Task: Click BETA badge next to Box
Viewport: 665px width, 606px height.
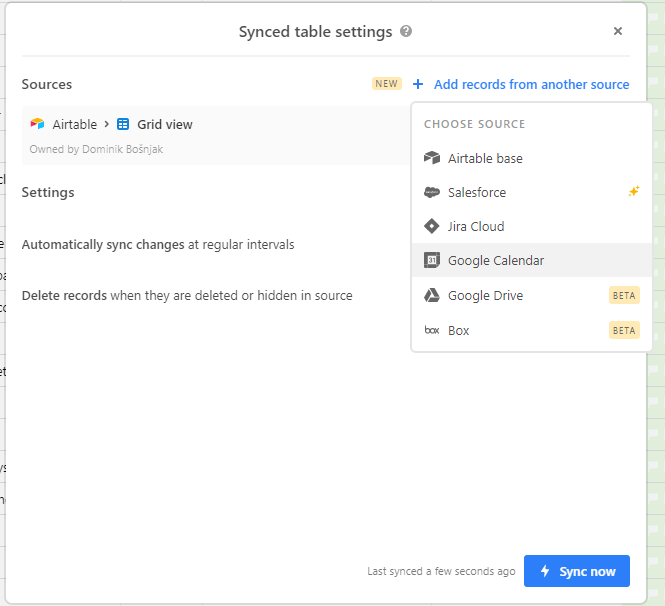Action: coord(624,330)
